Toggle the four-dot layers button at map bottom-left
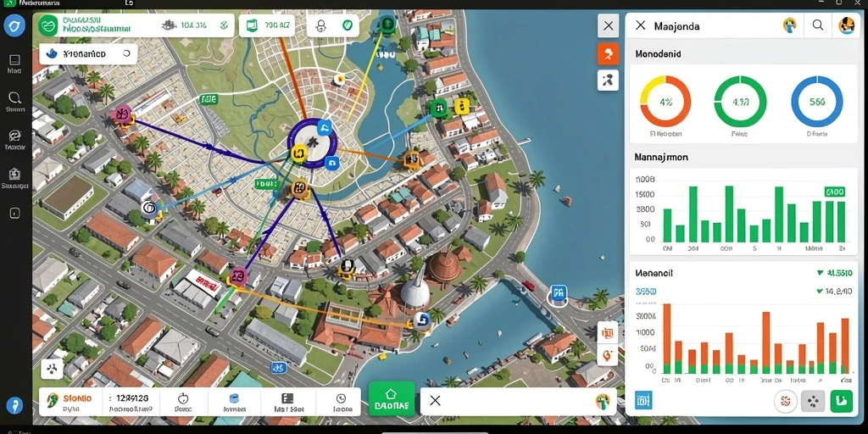Image resolution: width=868 pixels, height=434 pixels. [52, 369]
